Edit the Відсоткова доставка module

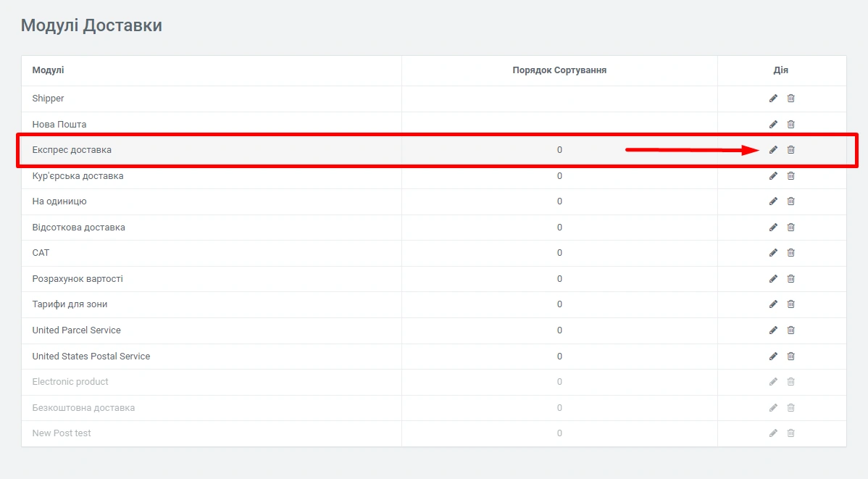coord(773,228)
